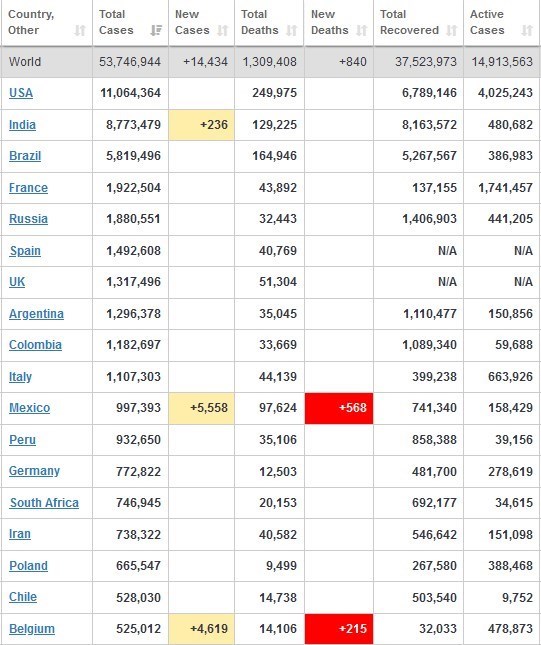Go to Belgium country page
The height and width of the screenshot is (645, 541).
(x=32, y=629)
